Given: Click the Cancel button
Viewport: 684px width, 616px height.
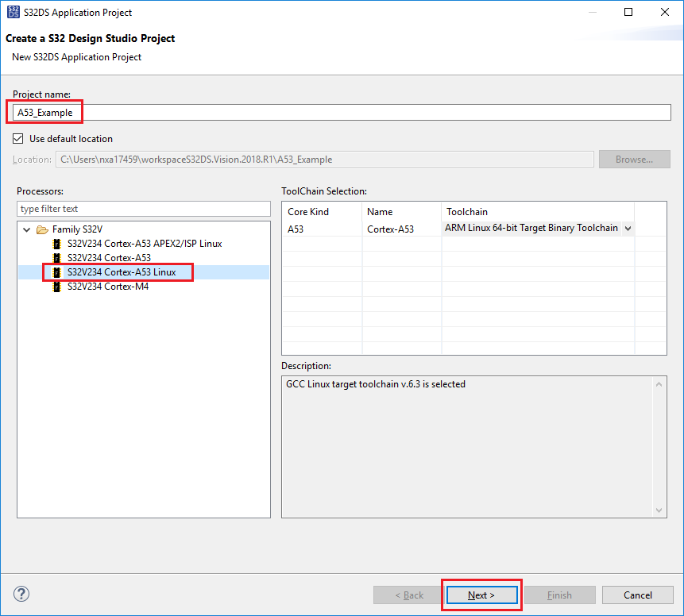Looking at the screenshot, I should tap(638, 595).
